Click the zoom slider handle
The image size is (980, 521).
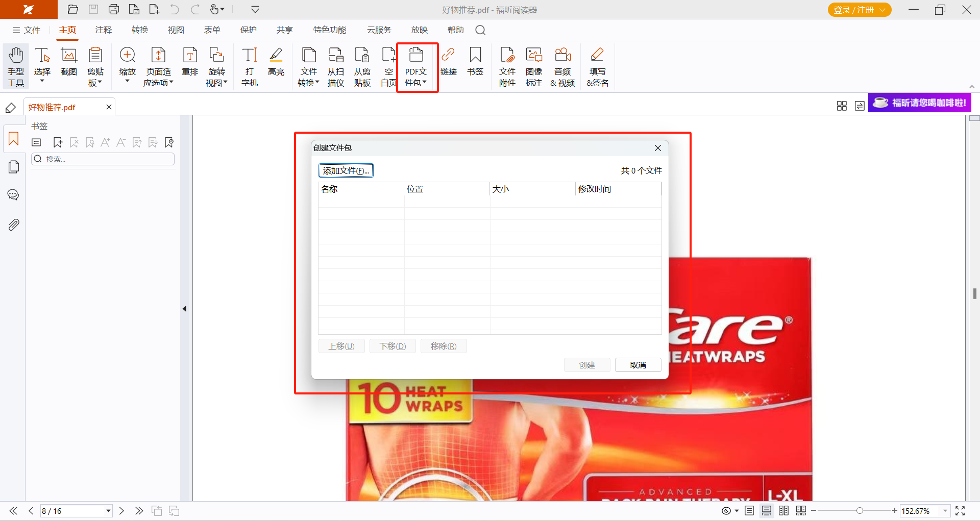(860, 511)
